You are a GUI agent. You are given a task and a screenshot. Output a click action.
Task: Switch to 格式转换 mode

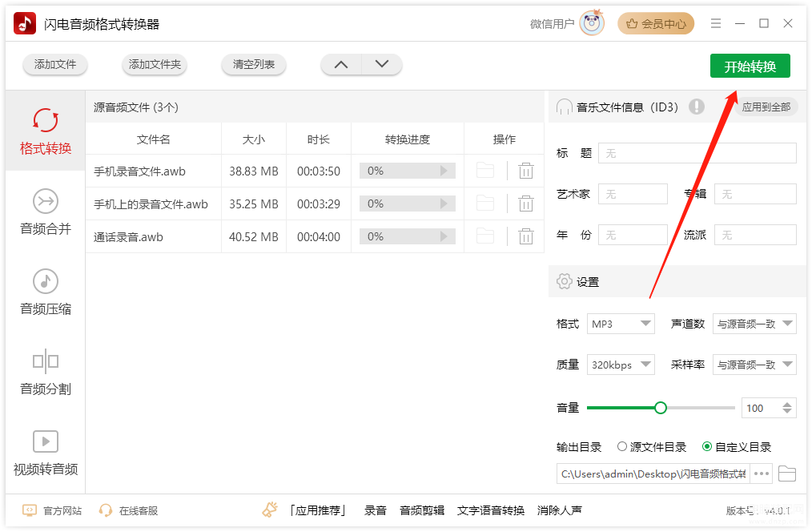pos(46,131)
